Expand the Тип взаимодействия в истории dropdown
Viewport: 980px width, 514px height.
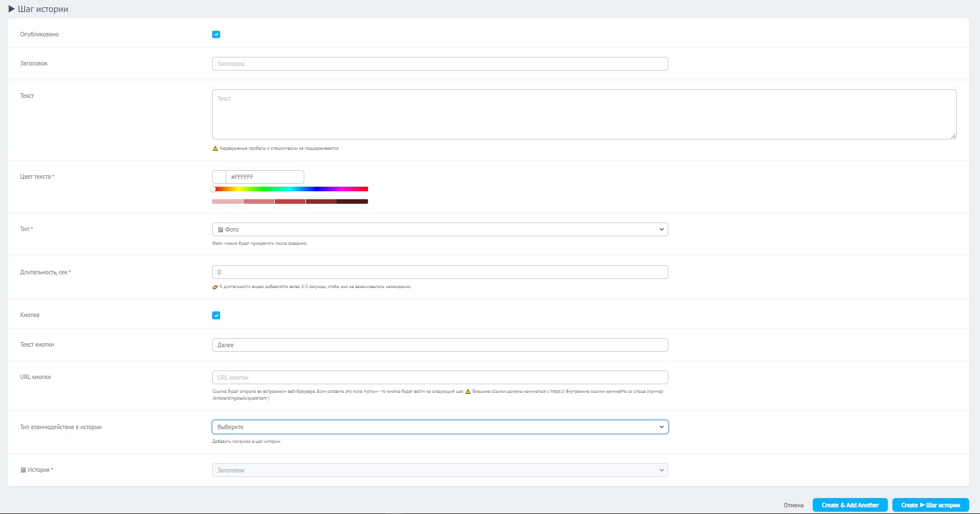point(440,427)
